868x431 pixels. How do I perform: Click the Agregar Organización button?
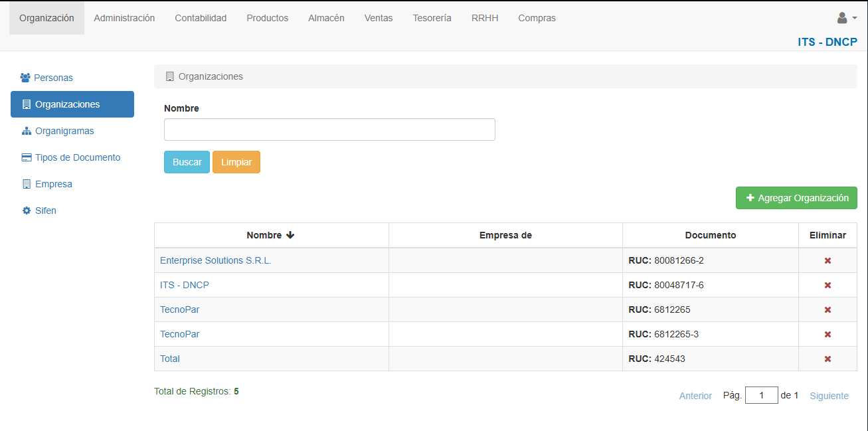(796, 198)
